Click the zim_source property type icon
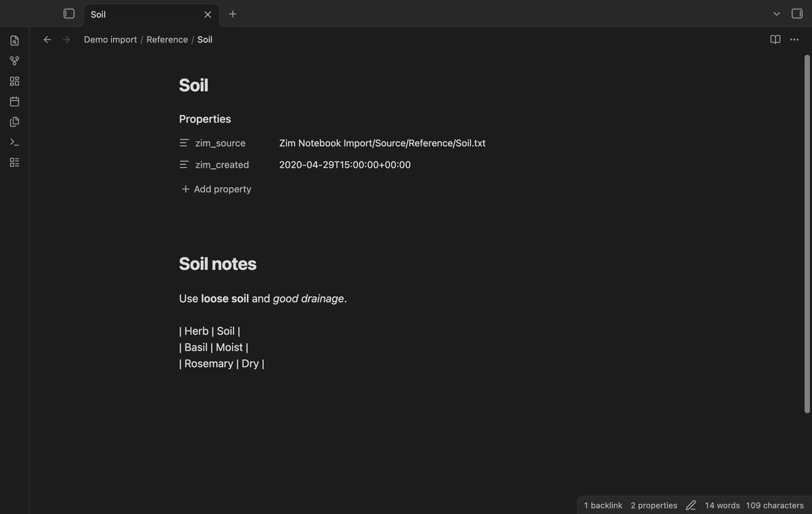 pos(184,143)
